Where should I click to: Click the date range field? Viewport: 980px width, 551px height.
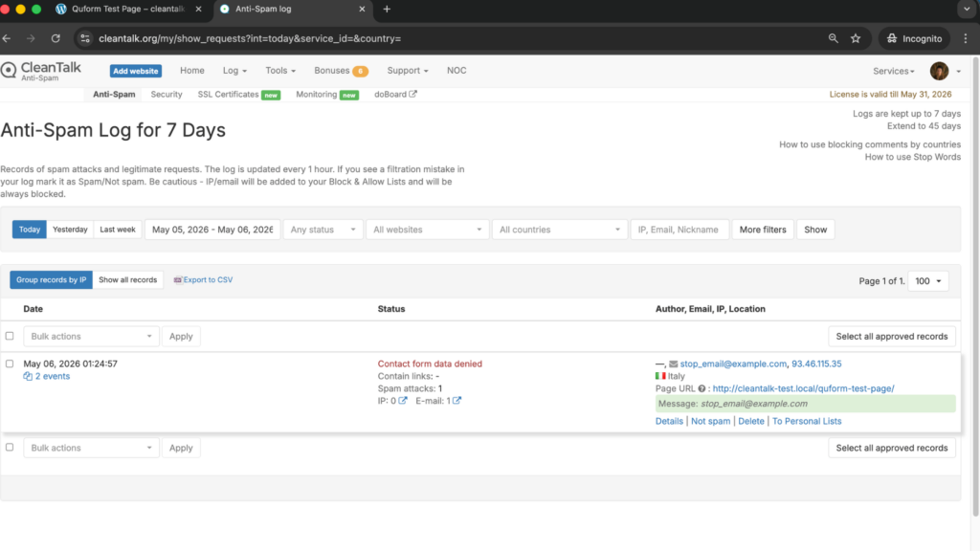coord(212,230)
